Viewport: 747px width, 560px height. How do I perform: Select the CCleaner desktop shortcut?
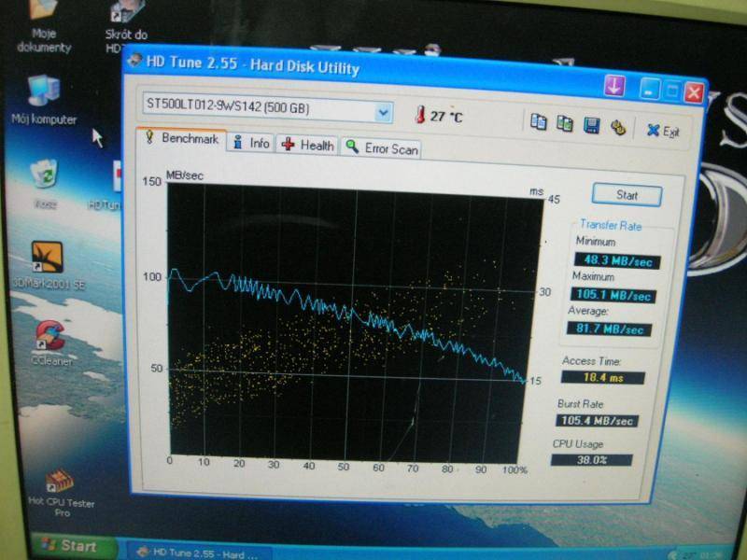pos(50,343)
